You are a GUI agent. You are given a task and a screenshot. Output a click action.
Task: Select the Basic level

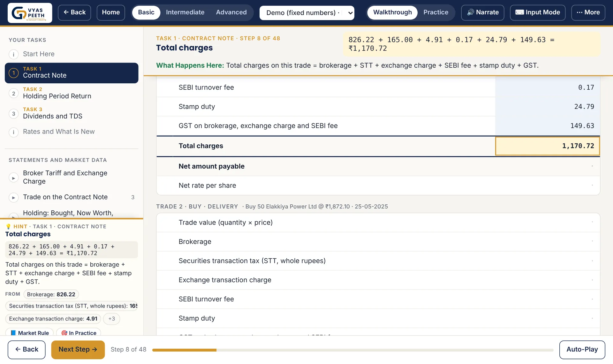coord(146,12)
